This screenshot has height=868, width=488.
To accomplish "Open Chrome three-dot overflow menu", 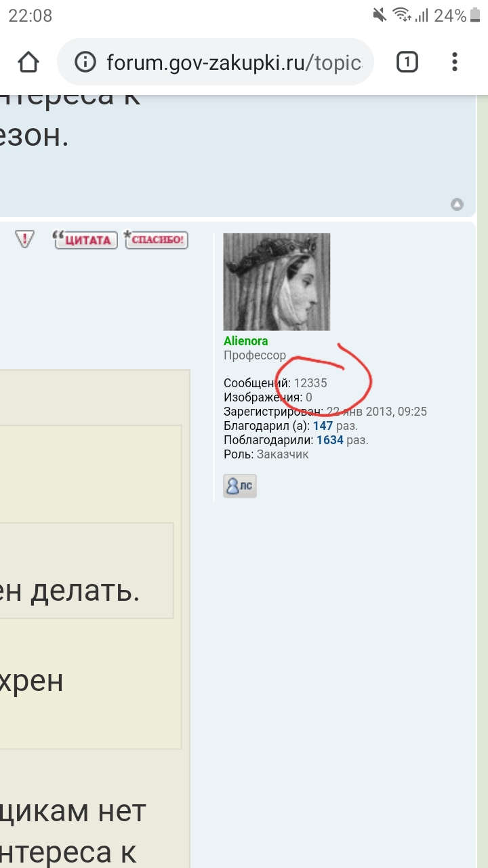I will pos(455,62).
